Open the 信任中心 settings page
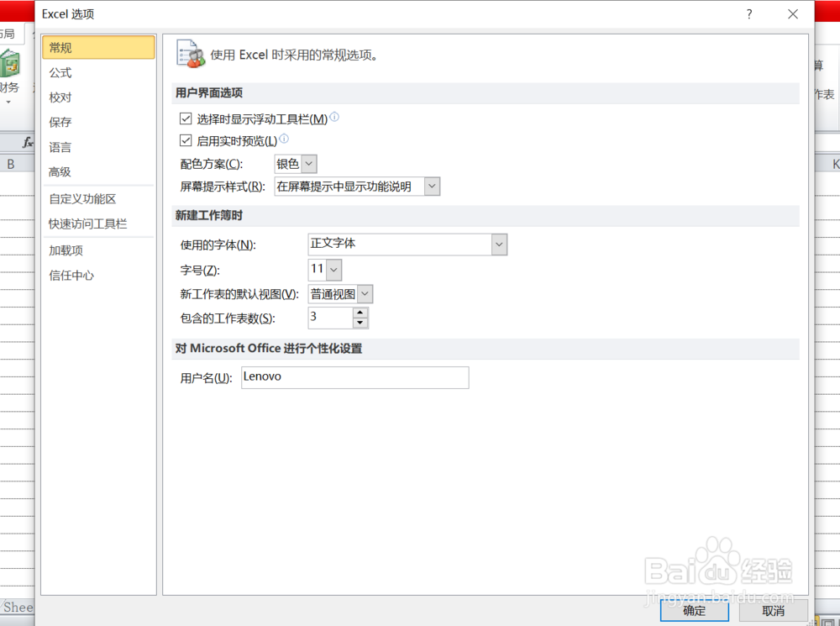 tap(71, 275)
